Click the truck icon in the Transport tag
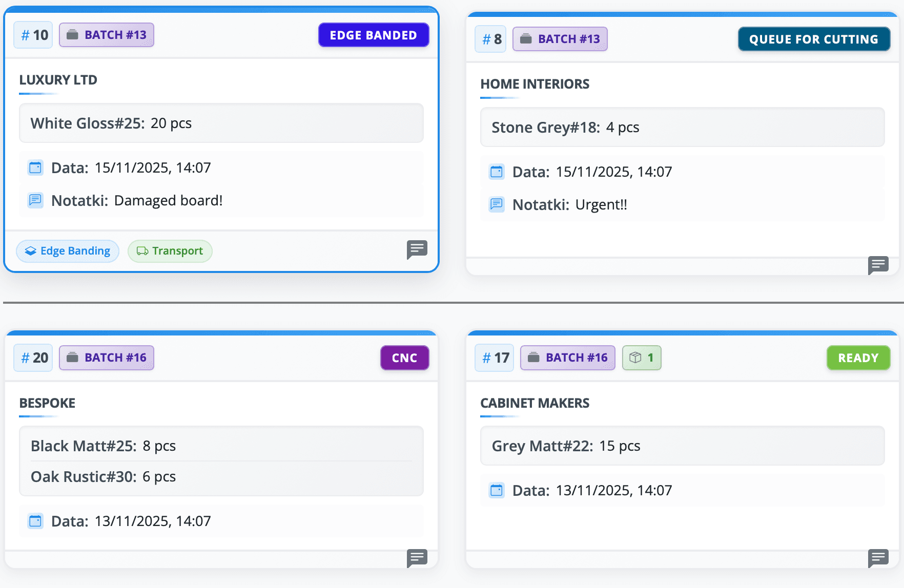 [x=142, y=251]
